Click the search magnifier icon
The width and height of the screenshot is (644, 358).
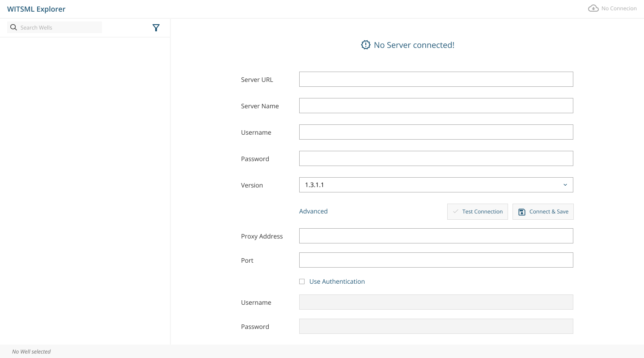(x=13, y=27)
